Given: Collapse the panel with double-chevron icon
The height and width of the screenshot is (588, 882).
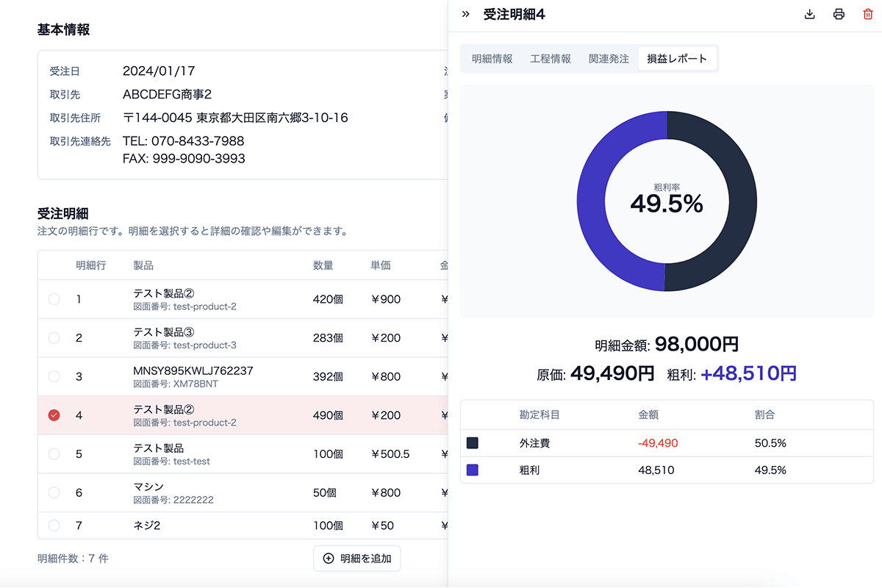Looking at the screenshot, I should 465,15.
